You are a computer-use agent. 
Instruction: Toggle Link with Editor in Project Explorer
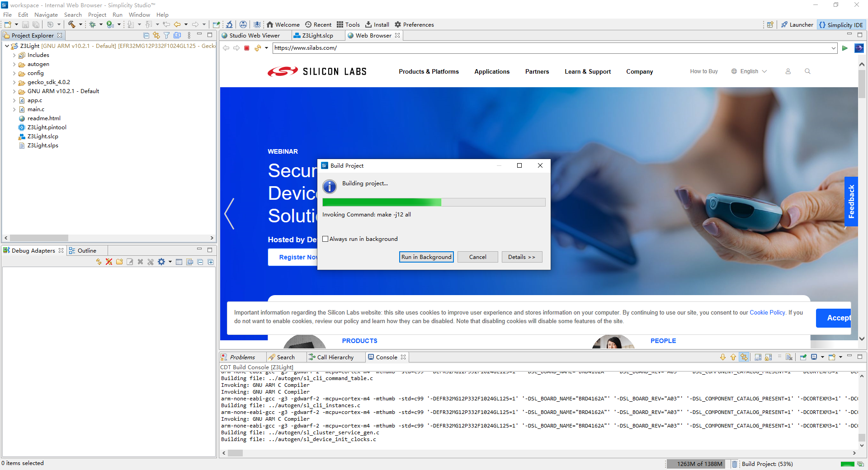(x=156, y=35)
